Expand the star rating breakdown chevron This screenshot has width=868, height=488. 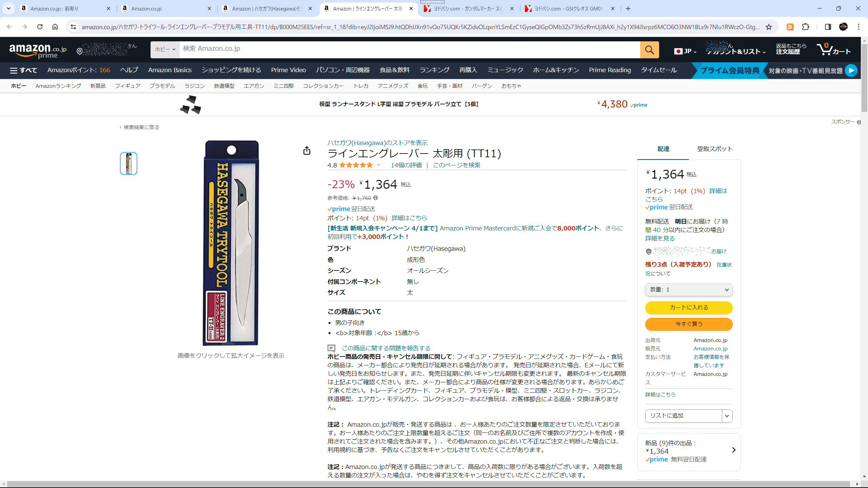pyautogui.click(x=378, y=165)
